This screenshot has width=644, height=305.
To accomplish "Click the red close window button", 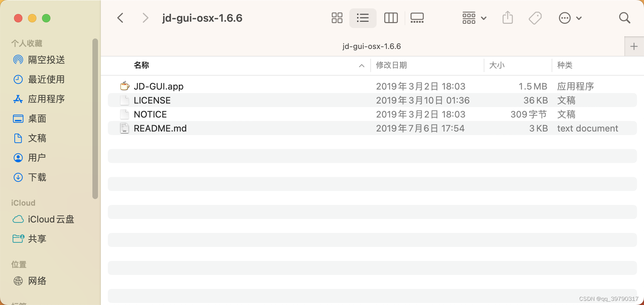I will 18,18.
